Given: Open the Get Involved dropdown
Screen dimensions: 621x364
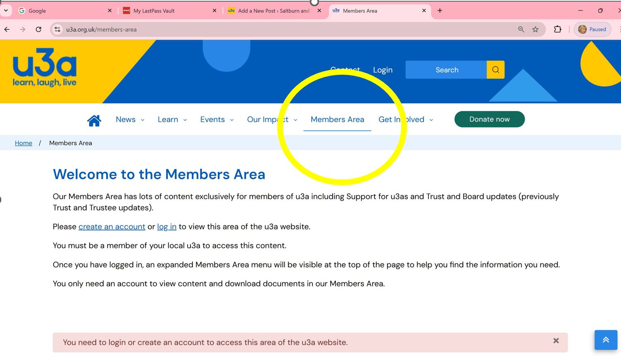Looking at the screenshot, I should tap(405, 120).
